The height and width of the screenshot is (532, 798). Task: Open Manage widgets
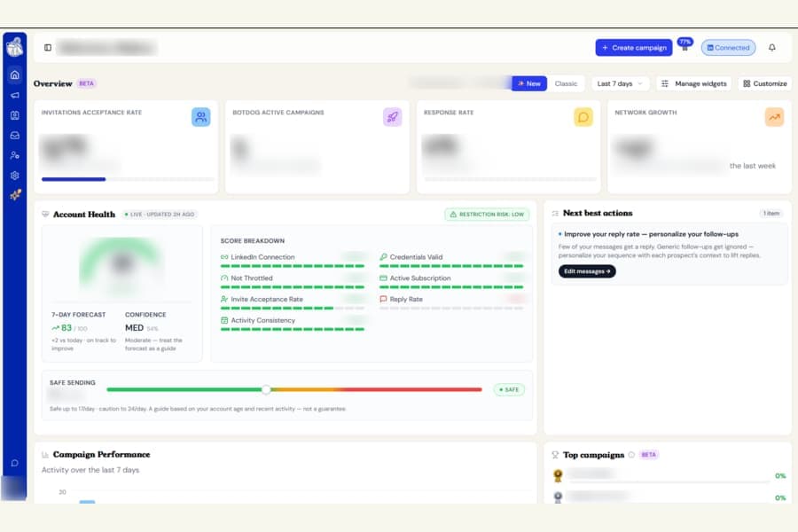pos(694,83)
